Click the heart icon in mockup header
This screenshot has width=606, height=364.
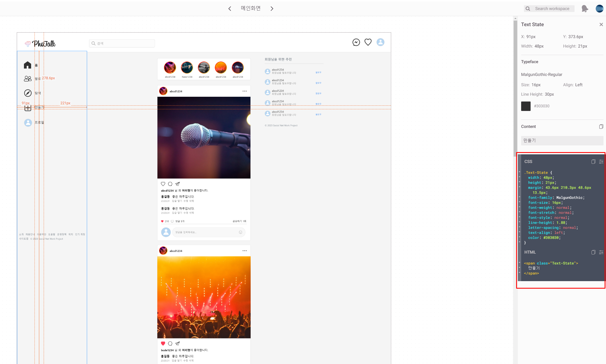tap(368, 42)
